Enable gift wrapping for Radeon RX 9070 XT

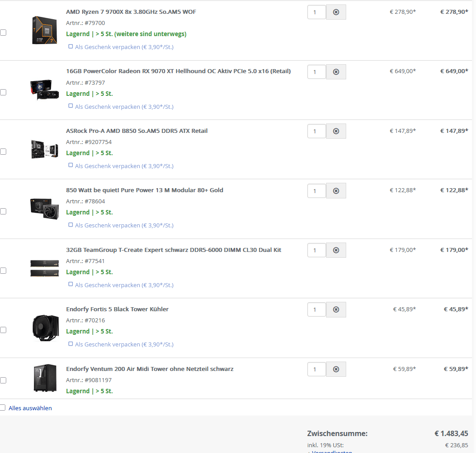tap(70, 106)
